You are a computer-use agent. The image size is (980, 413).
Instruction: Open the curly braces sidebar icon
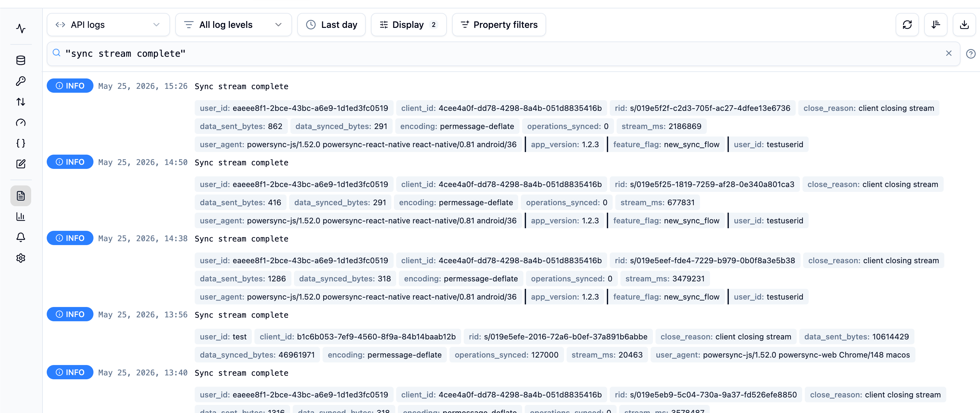coord(21,143)
